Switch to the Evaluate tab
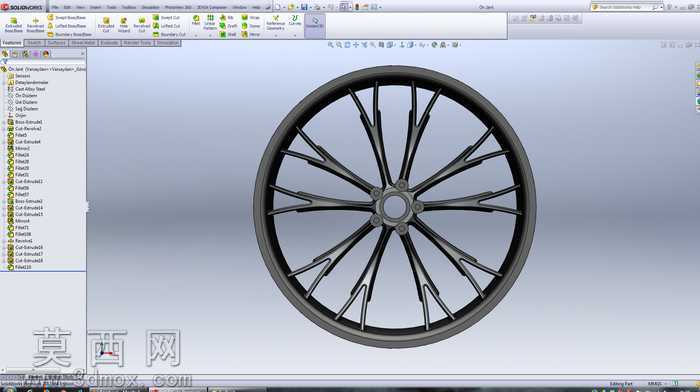 click(x=109, y=43)
